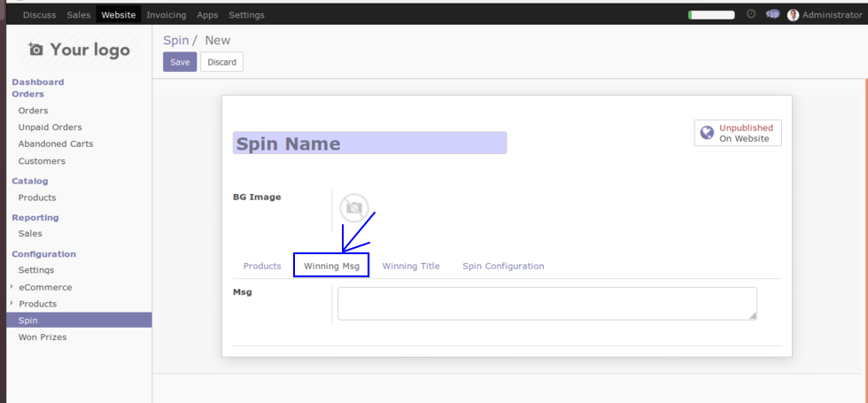Open Customers in the sidebar
Viewport: 868px width, 403px height.
[x=42, y=161]
